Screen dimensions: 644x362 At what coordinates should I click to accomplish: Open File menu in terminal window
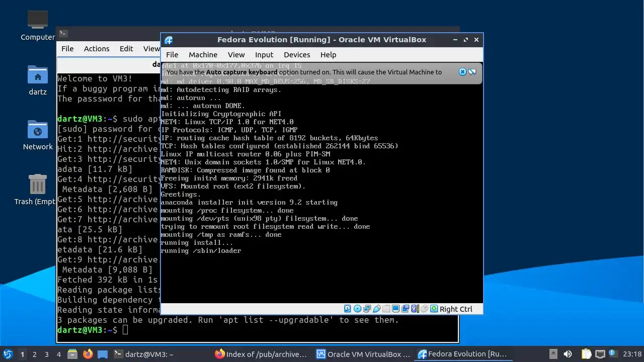point(67,49)
